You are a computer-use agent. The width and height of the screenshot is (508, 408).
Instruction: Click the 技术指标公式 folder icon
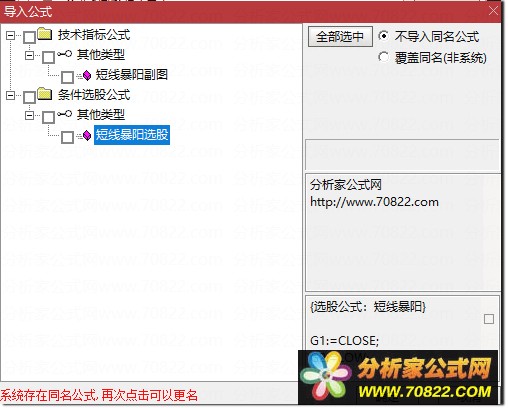44,34
